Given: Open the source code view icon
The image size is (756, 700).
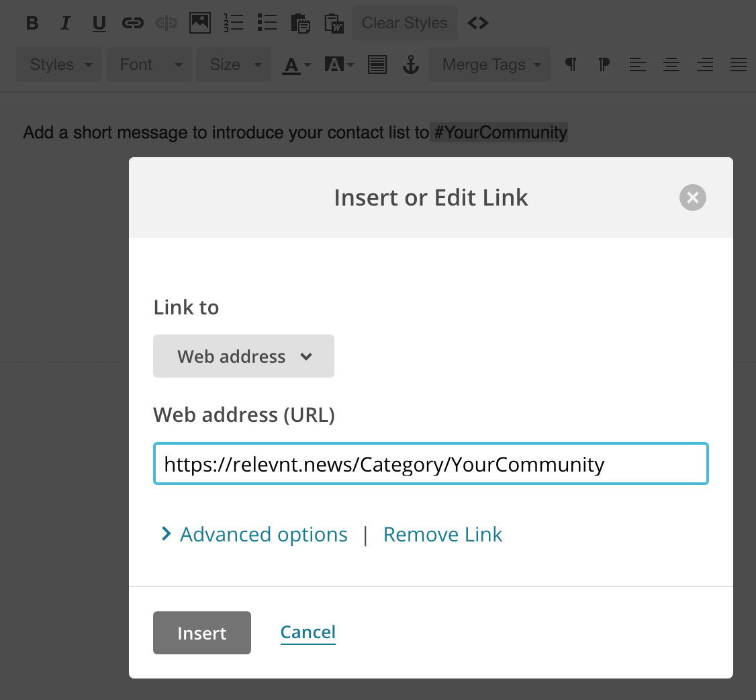Looking at the screenshot, I should click(478, 23).
